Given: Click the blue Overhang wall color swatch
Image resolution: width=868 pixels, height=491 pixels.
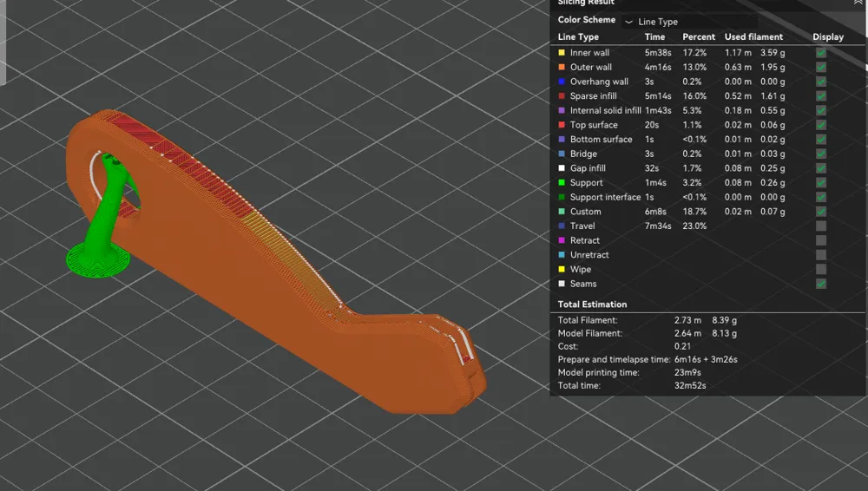Looking at the screenshot, I should point(562,82).
